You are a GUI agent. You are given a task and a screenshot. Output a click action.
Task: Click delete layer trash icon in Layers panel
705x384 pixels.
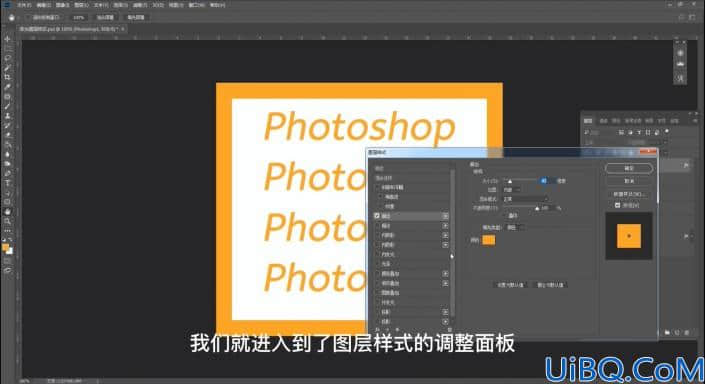click(x=687, y=332)
